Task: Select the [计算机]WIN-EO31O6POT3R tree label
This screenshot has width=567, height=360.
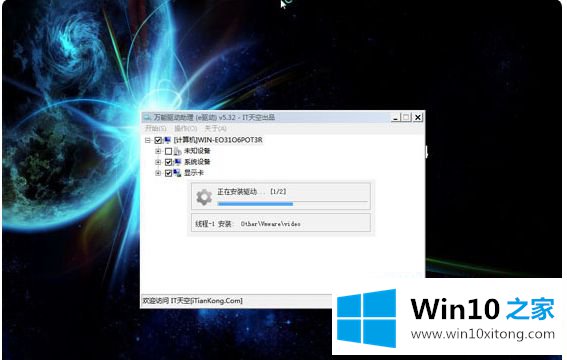Action: [218, 140]
